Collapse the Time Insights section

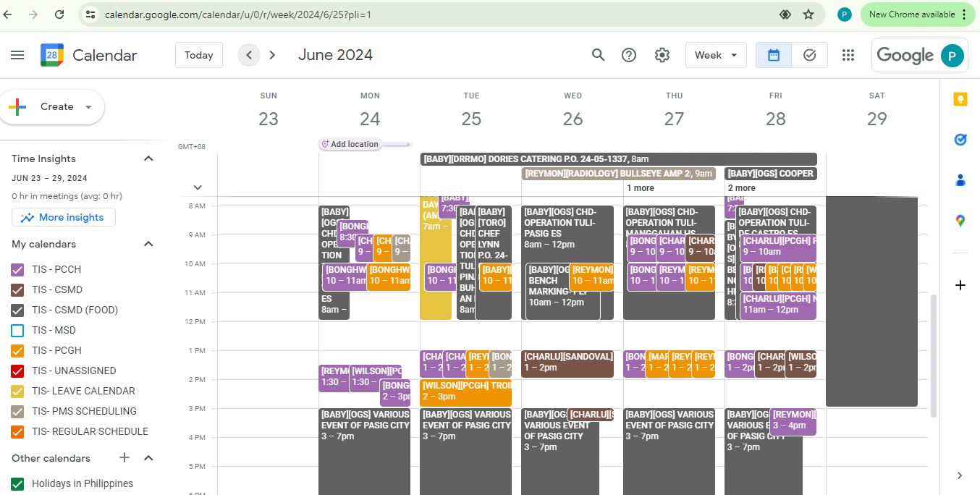[x=148, y=158]
